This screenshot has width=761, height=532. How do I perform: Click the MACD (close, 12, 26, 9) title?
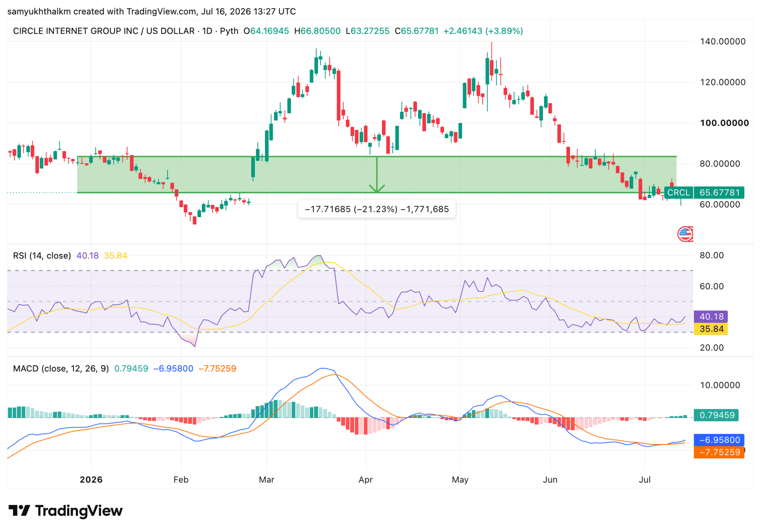tap(61, 369)
